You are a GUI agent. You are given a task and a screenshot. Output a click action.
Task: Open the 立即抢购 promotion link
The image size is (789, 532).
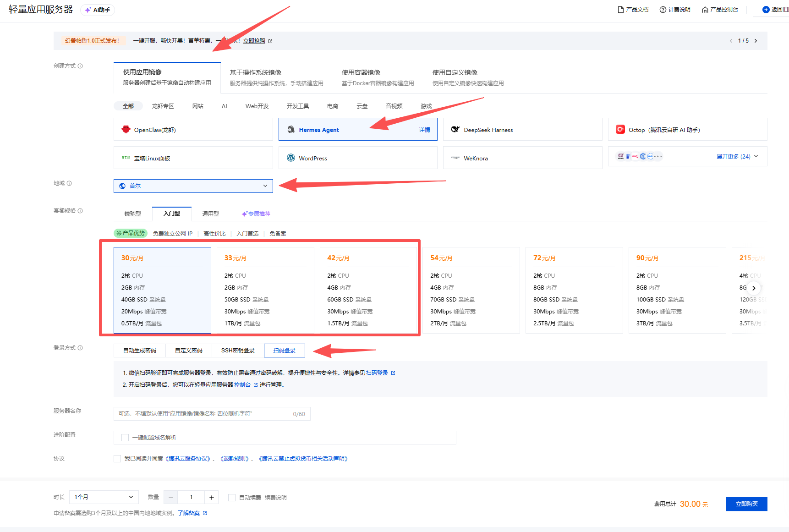[x=254, y=41]
